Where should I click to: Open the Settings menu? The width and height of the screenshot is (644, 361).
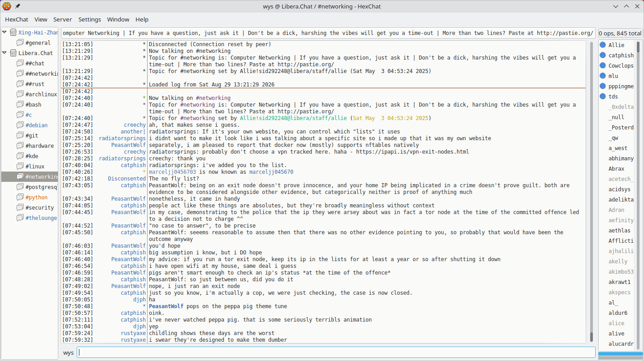tap(90, 19)
